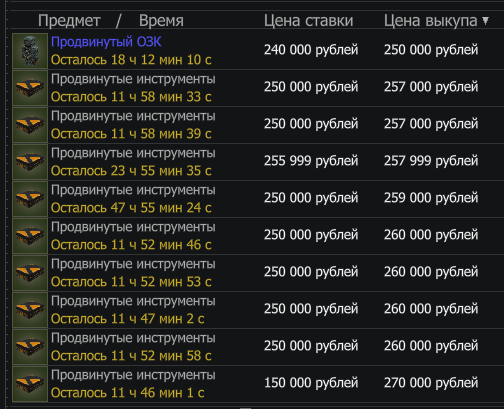The width and height of the screenshot is (504, 409).
Task: Select tools icon with 11 ч 47 мин 2 с
Action: coord(30,310)
